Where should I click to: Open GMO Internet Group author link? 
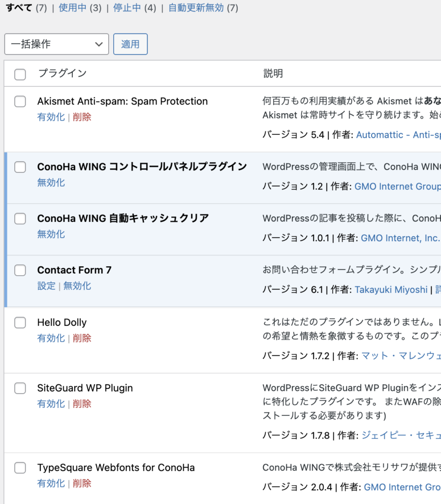(x=398, y=187)
